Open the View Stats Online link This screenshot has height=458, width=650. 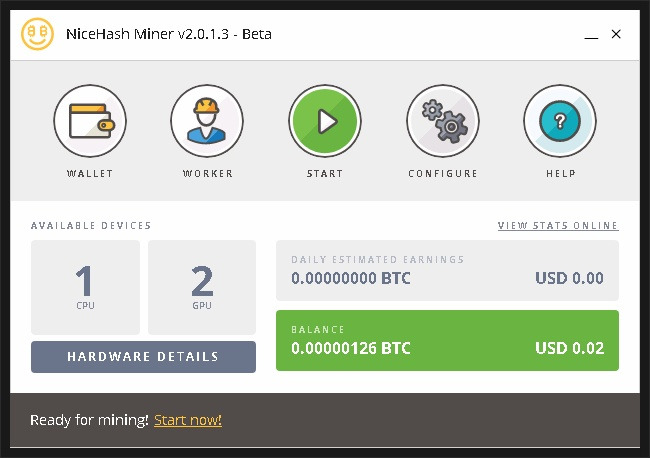pyautogui.click(x=558, y=225)
